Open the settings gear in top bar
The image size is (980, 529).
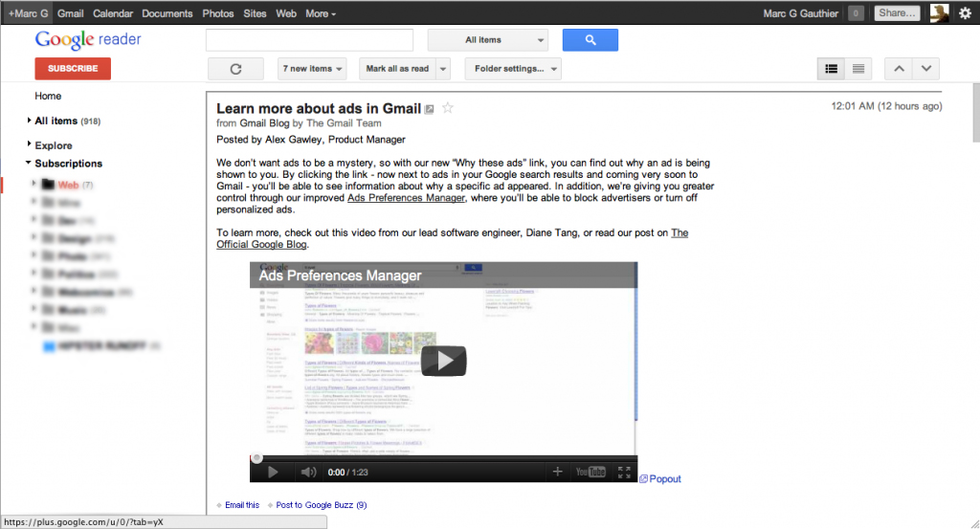(965, 13)
